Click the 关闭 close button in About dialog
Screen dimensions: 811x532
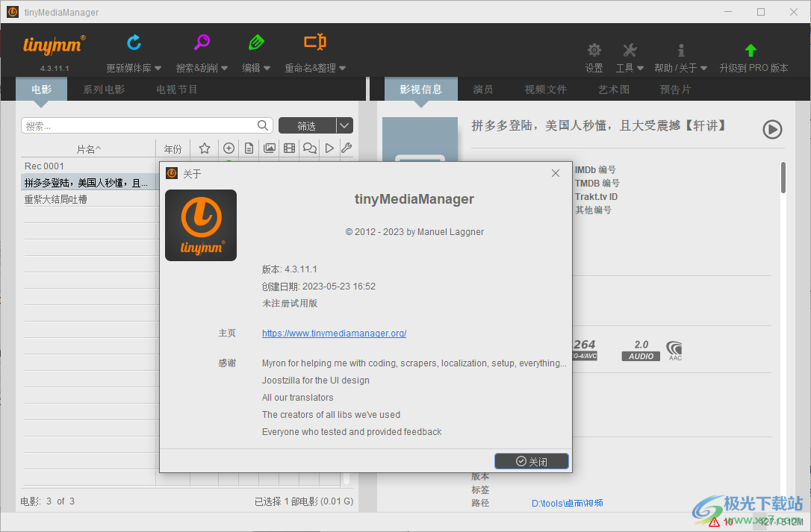(x=532, y=461)
